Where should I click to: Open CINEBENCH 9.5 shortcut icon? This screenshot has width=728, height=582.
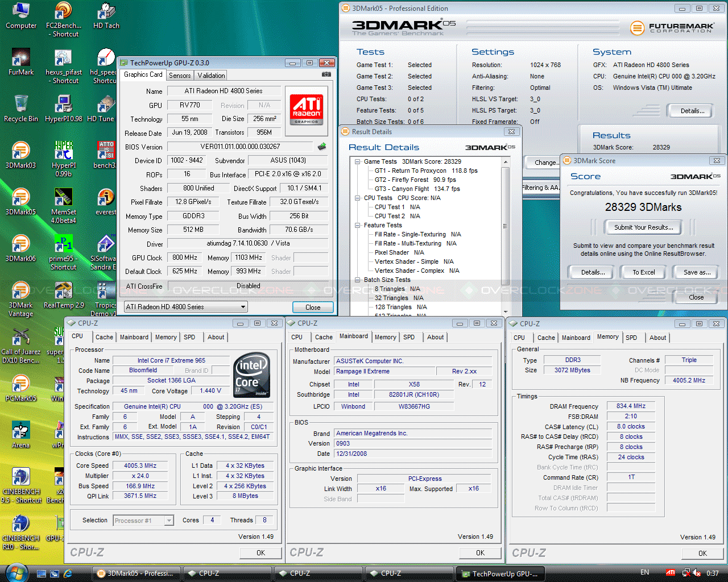pos(21,486)
